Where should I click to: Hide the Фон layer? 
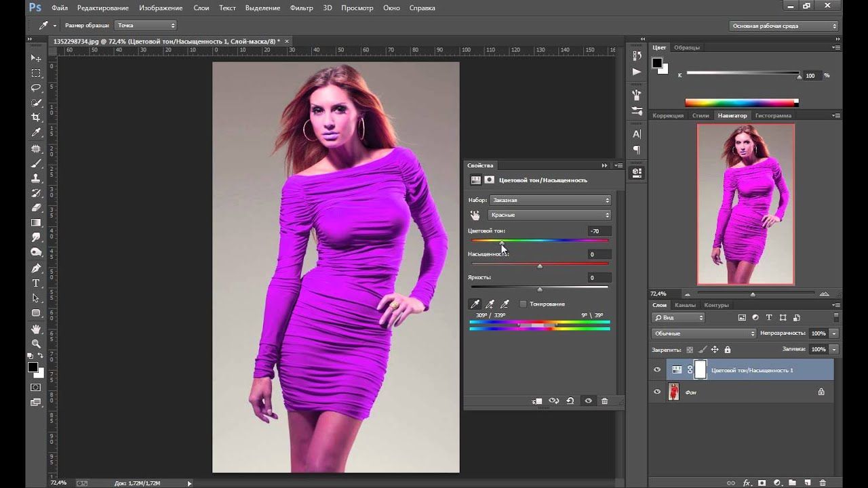pos(656,392)
